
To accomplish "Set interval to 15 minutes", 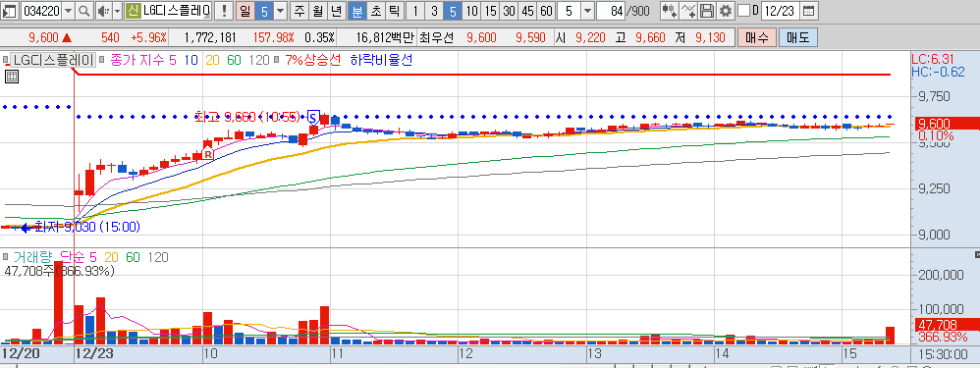I will (x=491, y=10).
